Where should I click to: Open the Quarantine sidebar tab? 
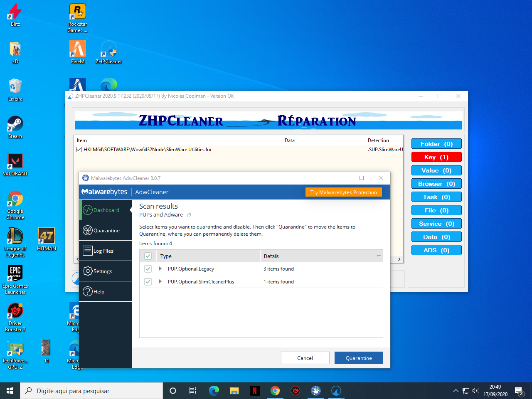[x=106, y=231]
